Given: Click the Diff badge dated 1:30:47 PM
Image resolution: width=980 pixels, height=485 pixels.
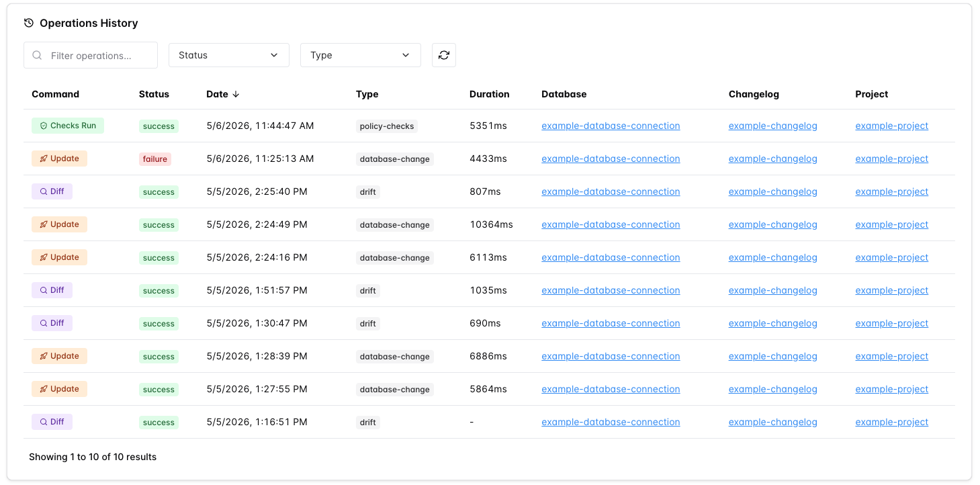Looking at the screenshot, I should click(x=52, y=323).
